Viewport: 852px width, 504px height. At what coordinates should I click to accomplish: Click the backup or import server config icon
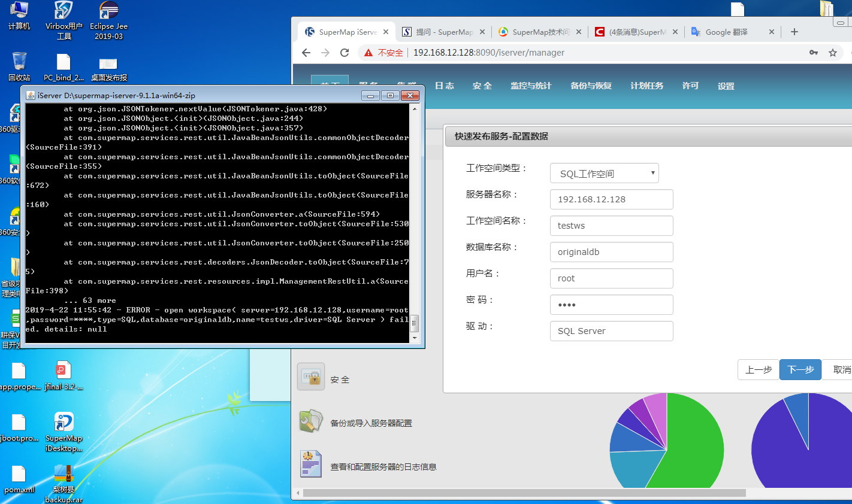tap(311, 421)
